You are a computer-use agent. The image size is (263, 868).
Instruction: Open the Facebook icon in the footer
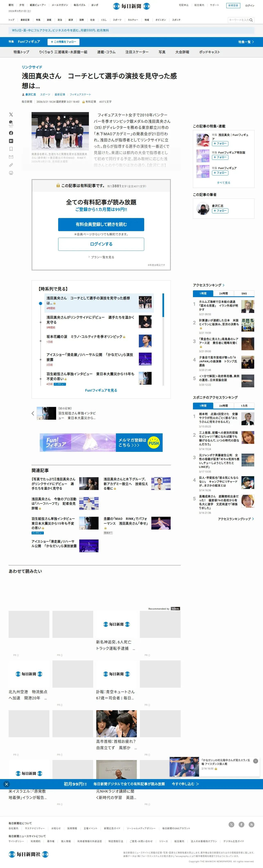241,825
